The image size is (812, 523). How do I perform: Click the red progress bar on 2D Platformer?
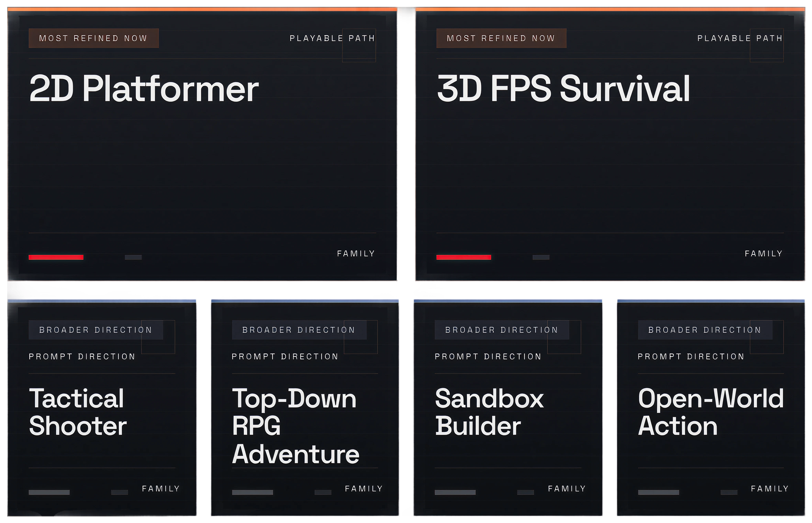point(56,257)
